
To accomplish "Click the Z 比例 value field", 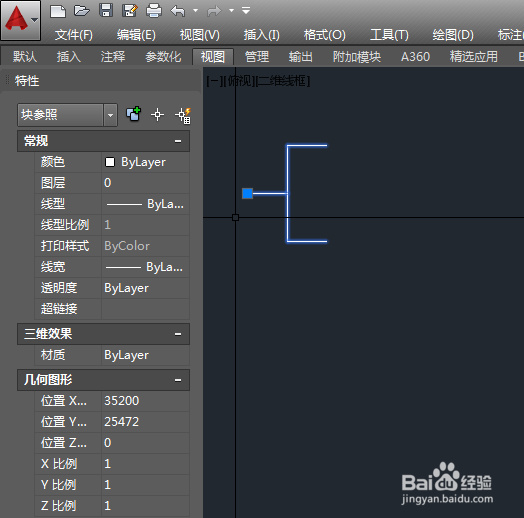I will tap(145, 506).
